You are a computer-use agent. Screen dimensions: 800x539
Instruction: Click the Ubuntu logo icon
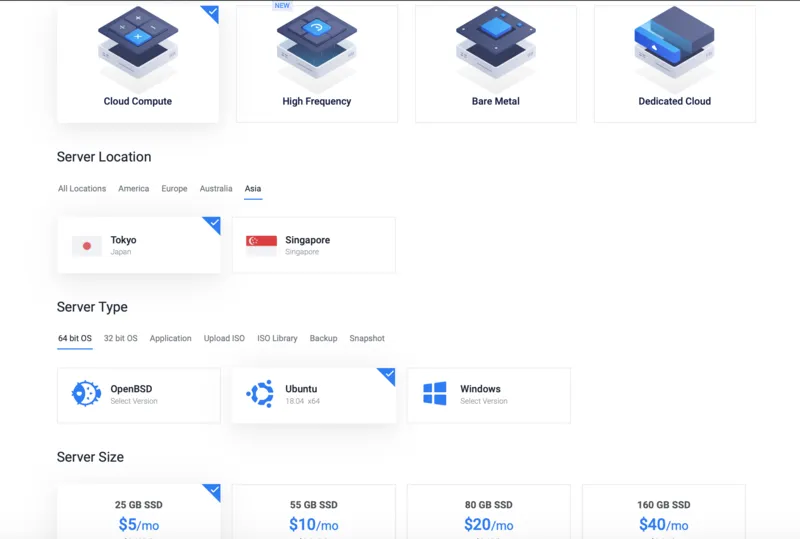[x=260, y=394]
